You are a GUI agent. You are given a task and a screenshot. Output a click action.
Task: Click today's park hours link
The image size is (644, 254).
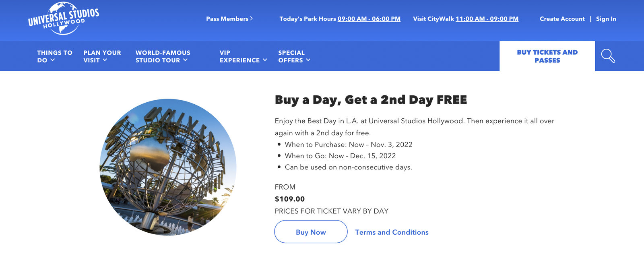tap(368, 19)
